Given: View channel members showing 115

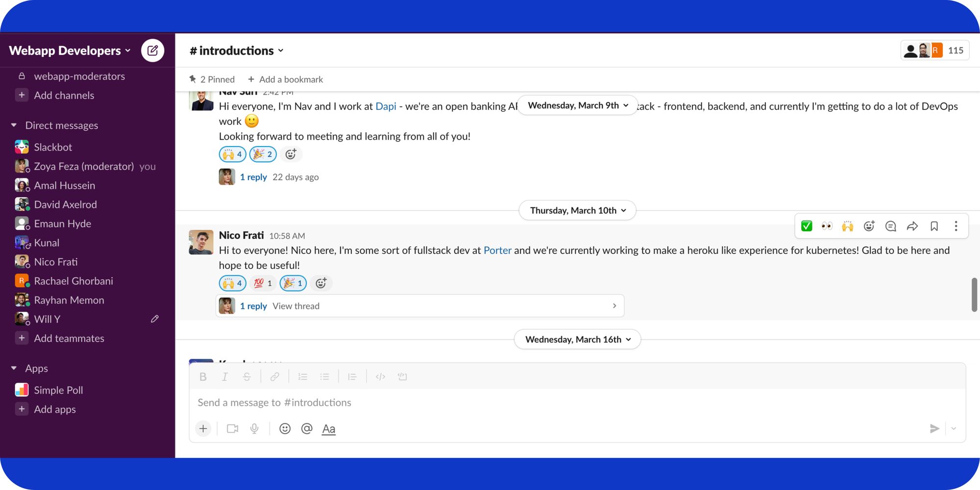Looking at the screenshot, I should [x=935, y=50].
